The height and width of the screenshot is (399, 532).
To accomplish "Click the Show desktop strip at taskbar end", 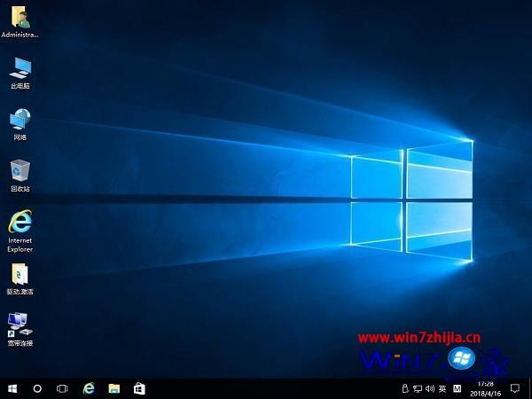I will tap(530, 388).
